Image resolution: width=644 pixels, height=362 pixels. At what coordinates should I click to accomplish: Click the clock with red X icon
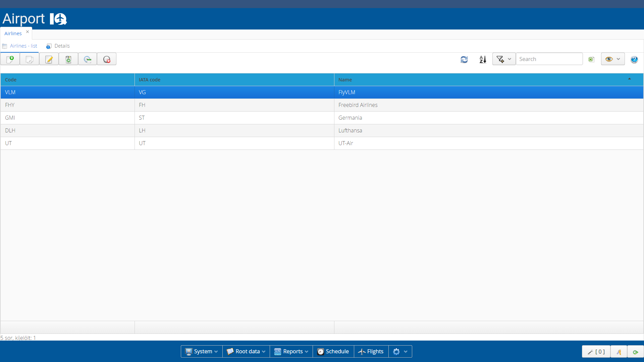tap(107, 59)
